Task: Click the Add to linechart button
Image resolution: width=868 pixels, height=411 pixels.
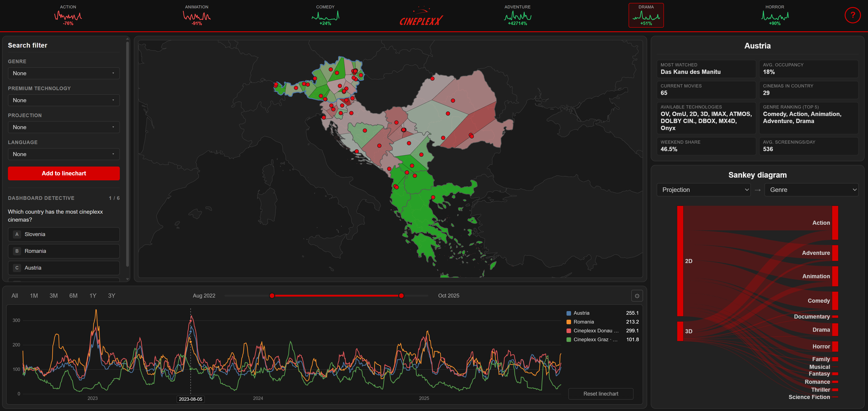Action: [x=64, y=173]
